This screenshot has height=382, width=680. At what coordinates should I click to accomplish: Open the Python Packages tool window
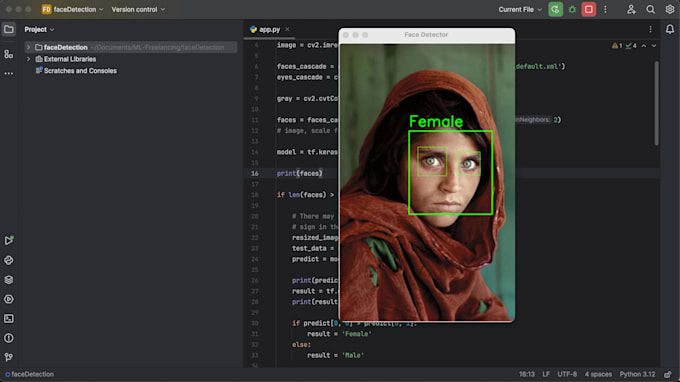[9, 280]
